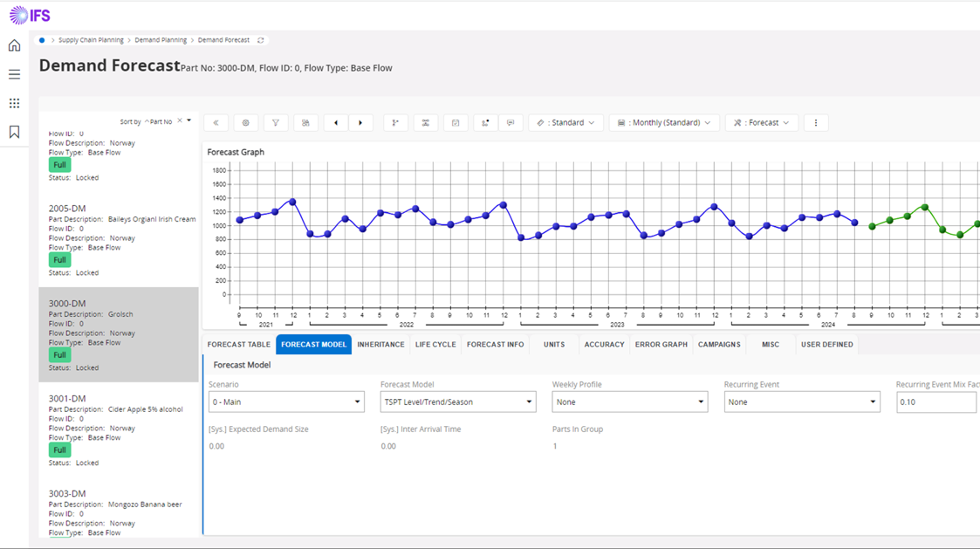Open the settings gear in toolbar
Viewport: 980px width, 549px height.
[245, 122]
